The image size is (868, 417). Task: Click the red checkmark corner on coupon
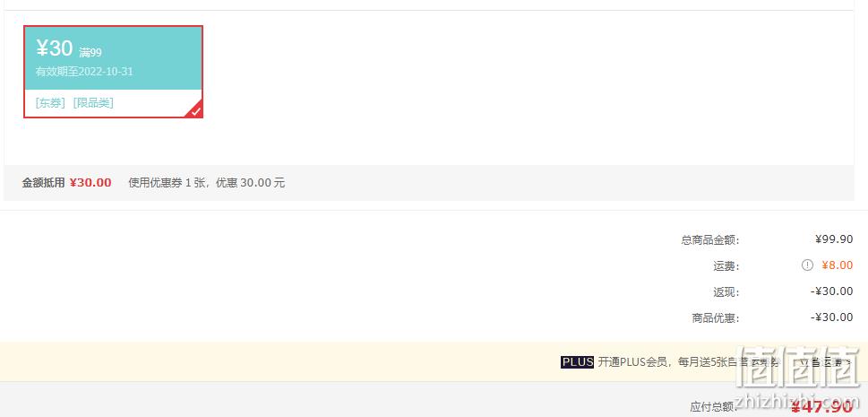tap(196, 111)
